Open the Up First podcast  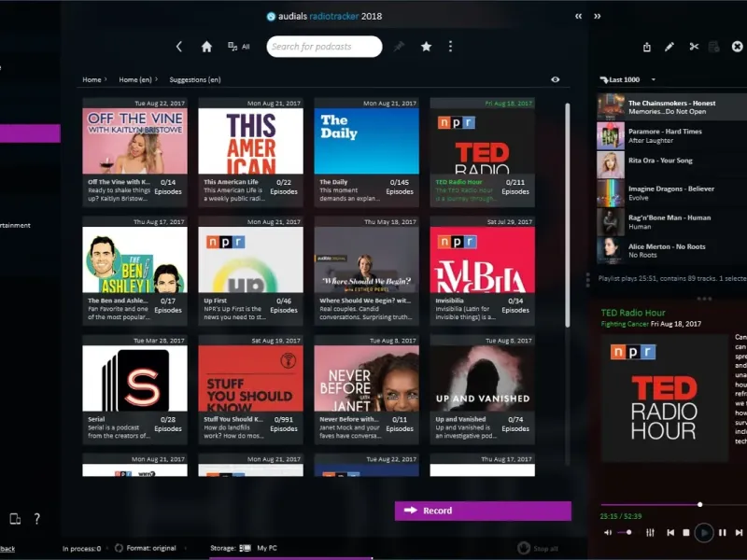pyautogui.click(x=250, y=271)
